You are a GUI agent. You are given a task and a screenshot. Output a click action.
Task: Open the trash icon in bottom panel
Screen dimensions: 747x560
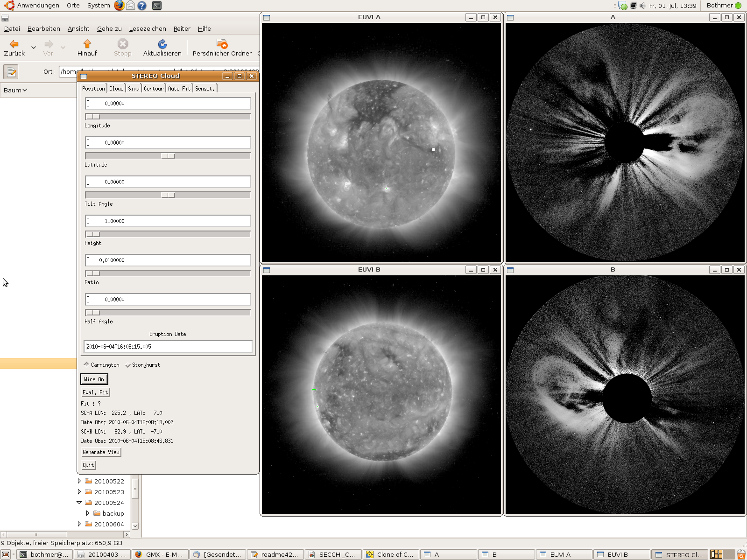click(741, 554)
